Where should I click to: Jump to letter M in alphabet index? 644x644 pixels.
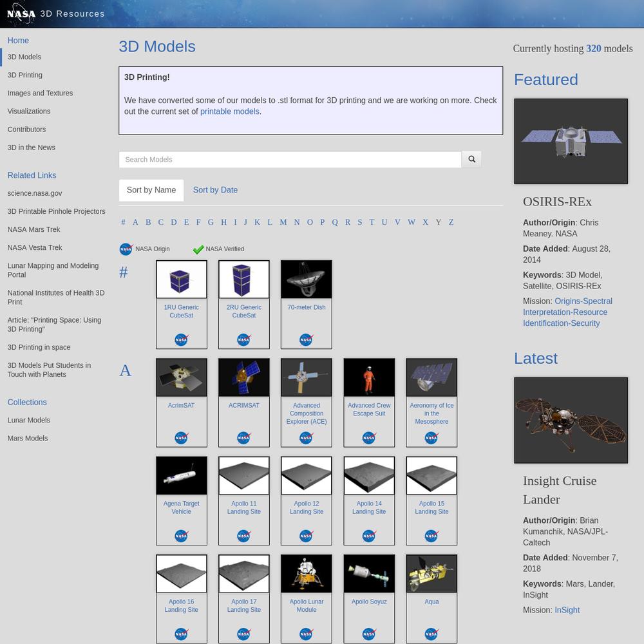[283, 222]
